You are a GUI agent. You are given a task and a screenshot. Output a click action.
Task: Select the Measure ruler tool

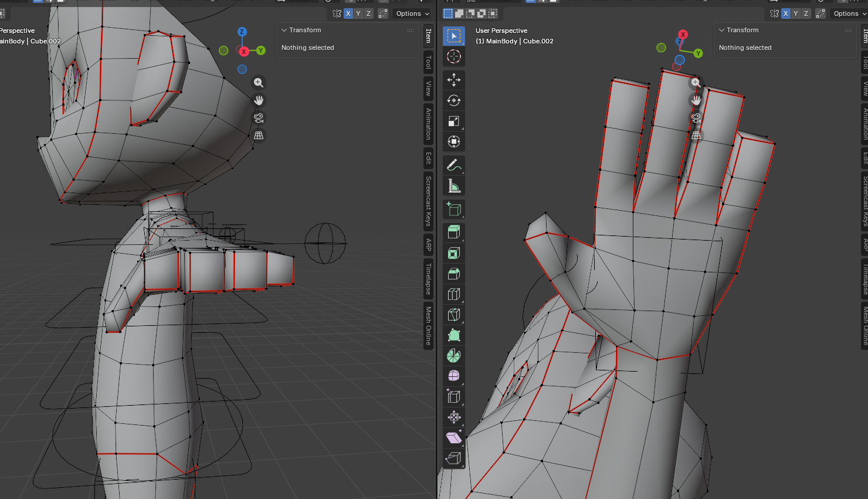click(x=453, y=186)
